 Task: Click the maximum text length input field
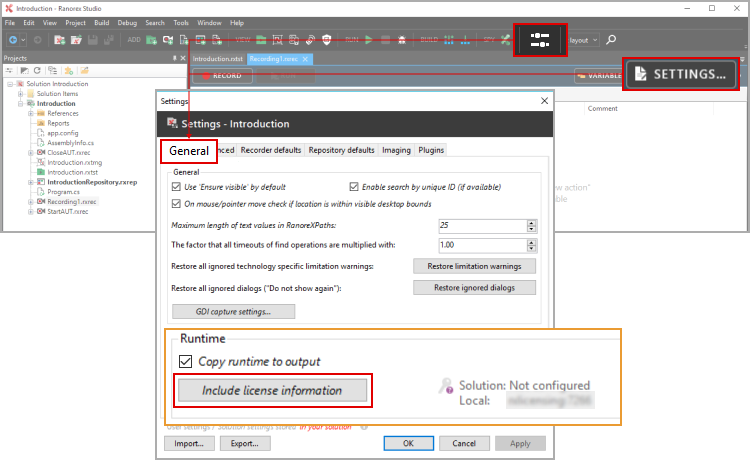click(482, 226)
